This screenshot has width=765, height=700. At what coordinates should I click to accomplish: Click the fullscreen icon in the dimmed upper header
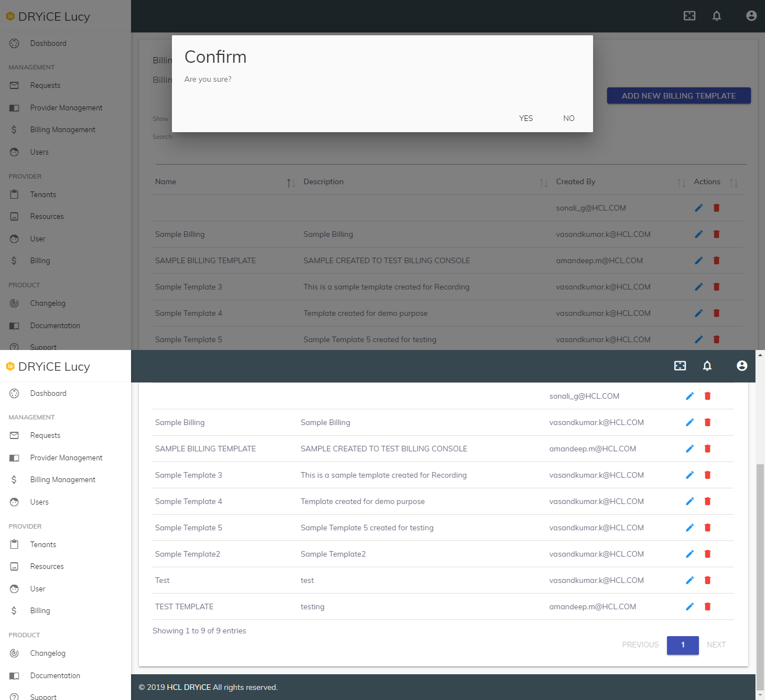(689, 16)
